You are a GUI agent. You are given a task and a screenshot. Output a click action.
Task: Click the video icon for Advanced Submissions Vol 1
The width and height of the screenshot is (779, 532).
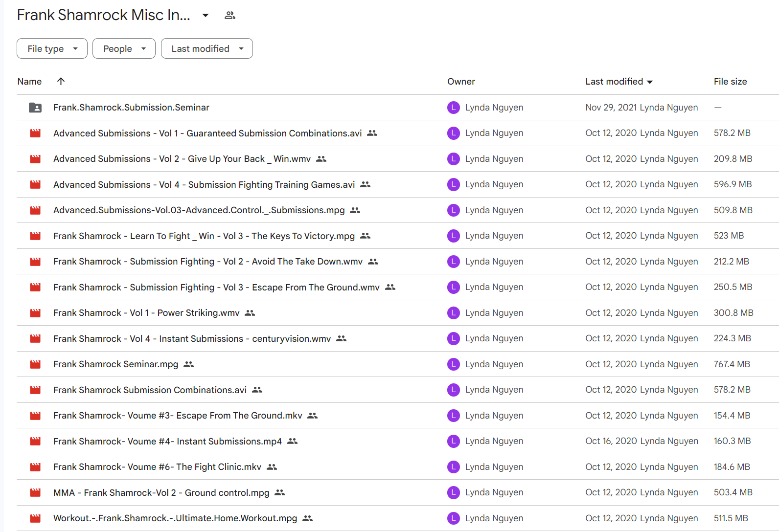tap(35, 133)
